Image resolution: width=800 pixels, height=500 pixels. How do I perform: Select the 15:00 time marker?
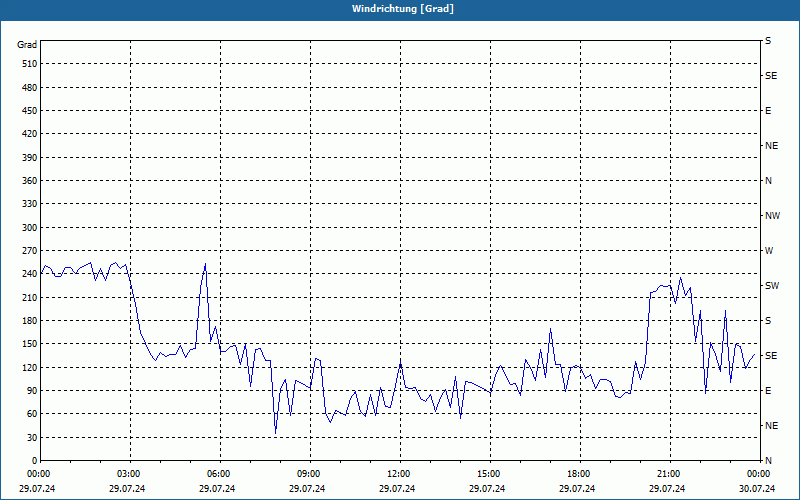click(x=489, y=473)
